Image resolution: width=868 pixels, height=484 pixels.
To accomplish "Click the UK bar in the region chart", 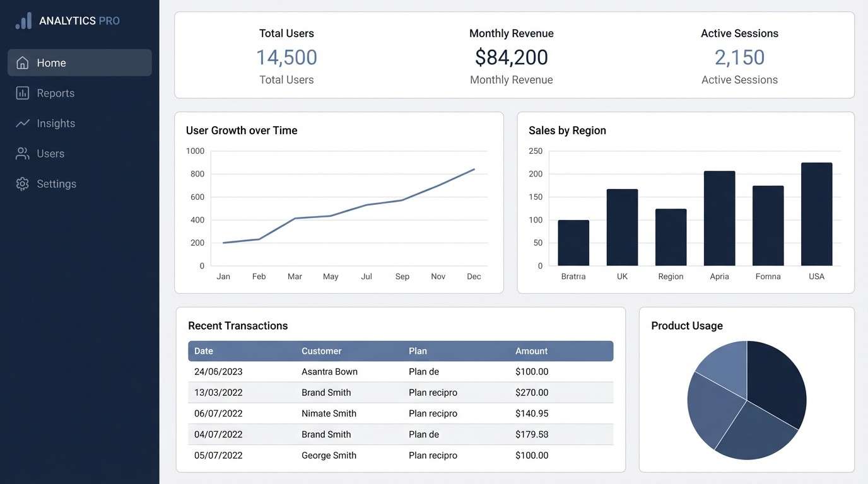I will click(622, 227).
